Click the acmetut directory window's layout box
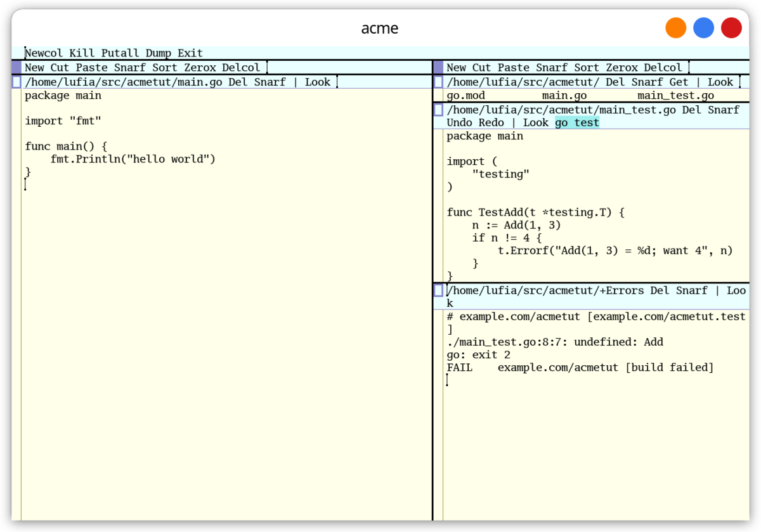Viewport: 761px width, 532px height. click(438, 82)
